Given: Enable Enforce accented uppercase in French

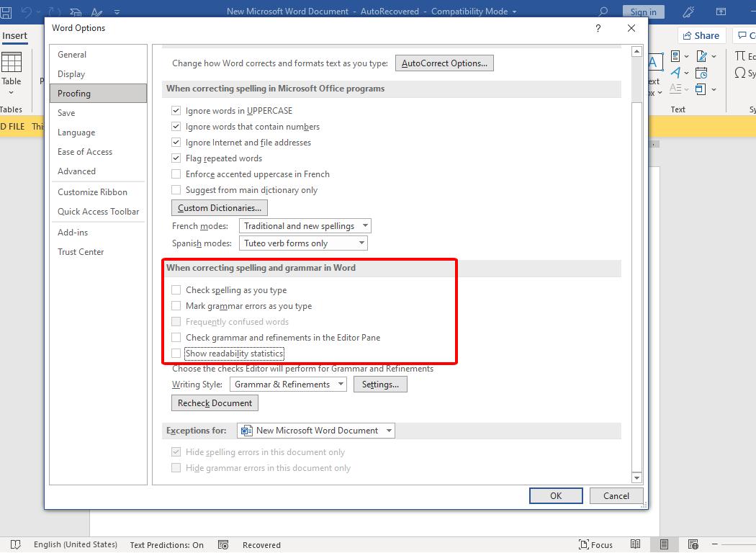Looking at the screenshot, I should pos(176,174).
